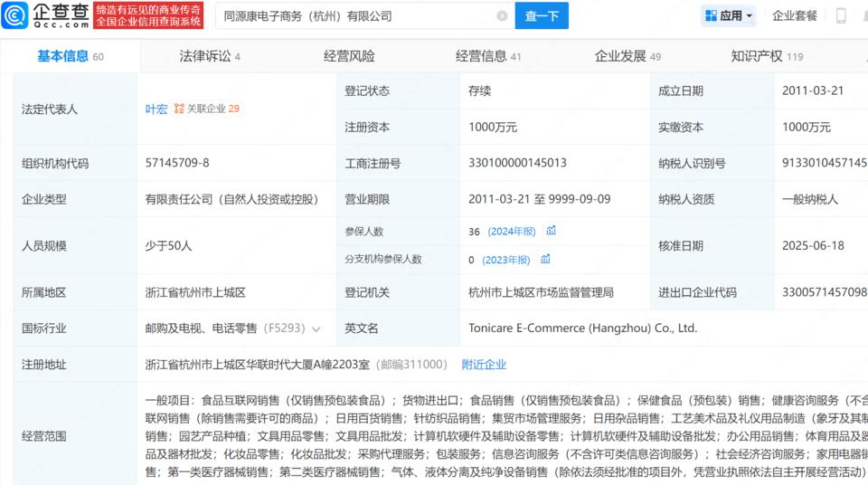Viewport: 868px width, 485px height.
Task: Go to the 经营风险 tab
Action: pos(349,56)
